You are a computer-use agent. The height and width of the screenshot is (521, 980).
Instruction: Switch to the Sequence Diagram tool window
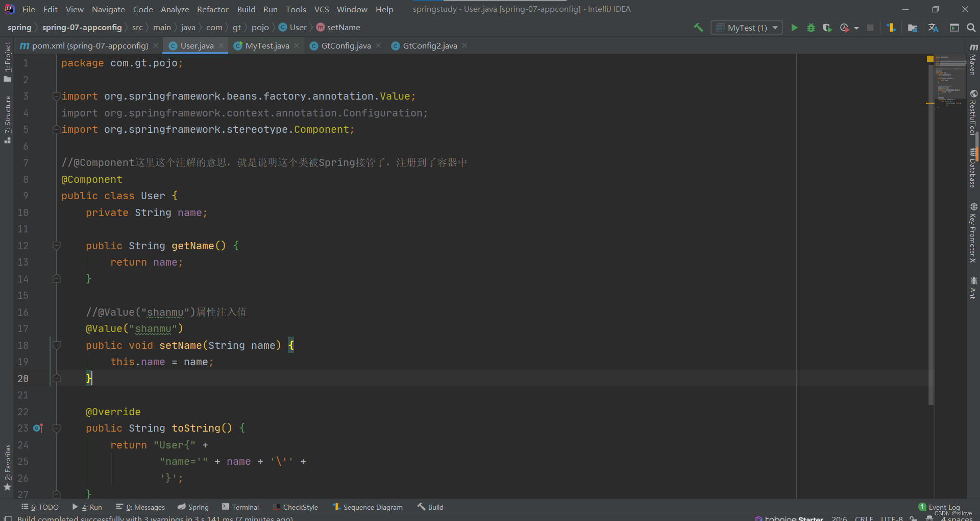pyautogui.click(x=372, y=507)
